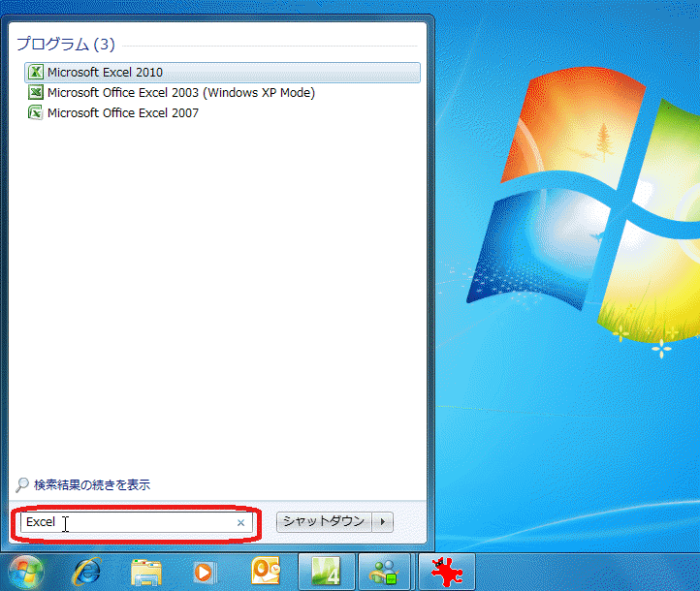Open Microsoft Excel 2010 from search results

pos(222,73)
